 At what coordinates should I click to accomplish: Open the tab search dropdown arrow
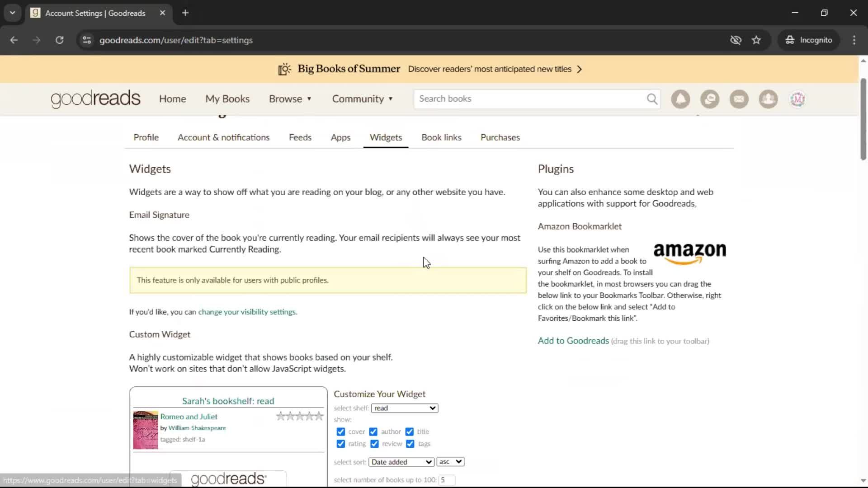coord(13,13)
